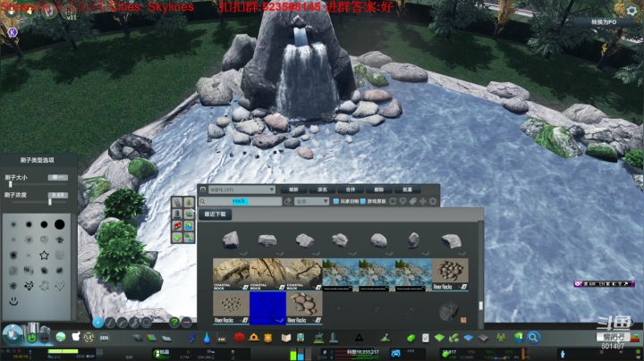The image size is (644, 361).
Task: Click the UI round toolbar button
Action: [89, 338]
